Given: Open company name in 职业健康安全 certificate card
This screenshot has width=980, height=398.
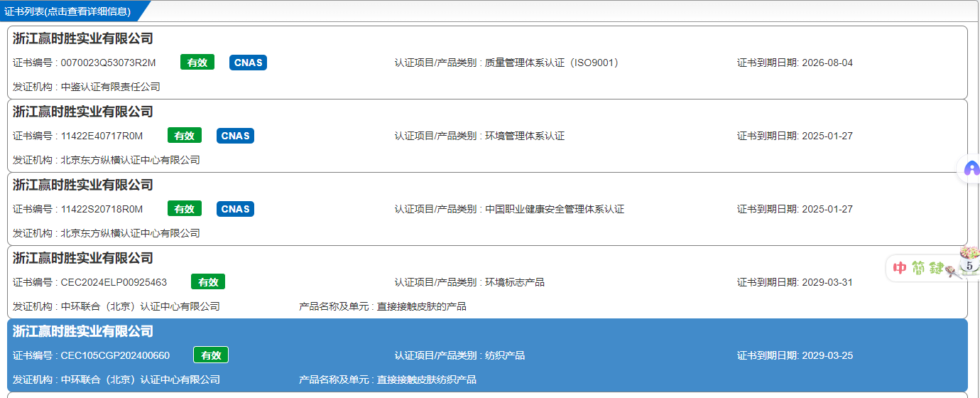Looking at the screenshot, I should 83,185.
